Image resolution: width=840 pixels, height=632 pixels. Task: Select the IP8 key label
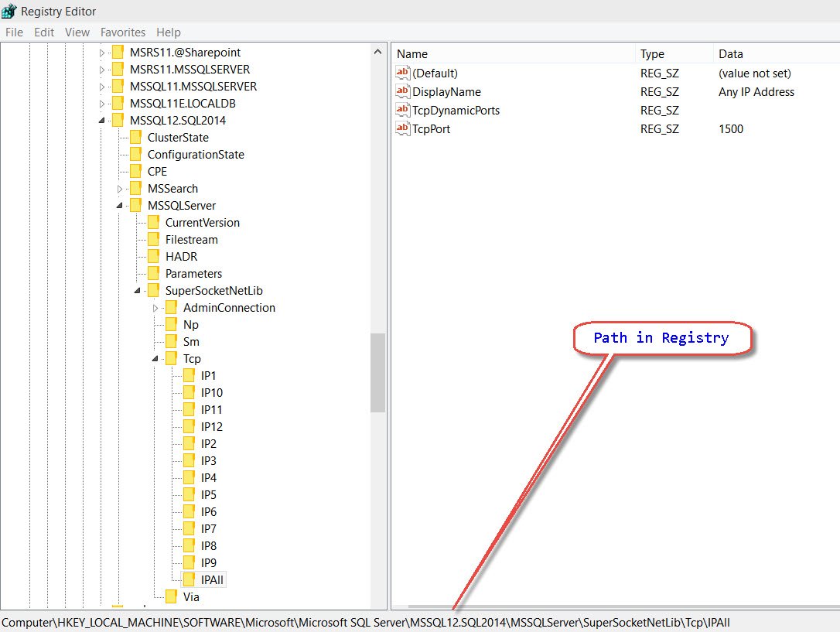pos(208,546)
